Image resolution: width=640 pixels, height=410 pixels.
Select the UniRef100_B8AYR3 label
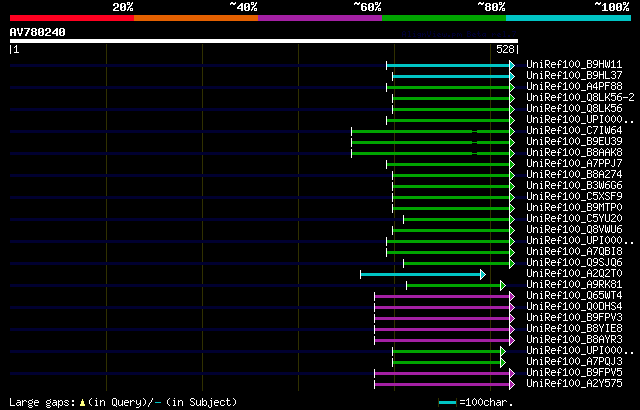click(x=574, y=340)
